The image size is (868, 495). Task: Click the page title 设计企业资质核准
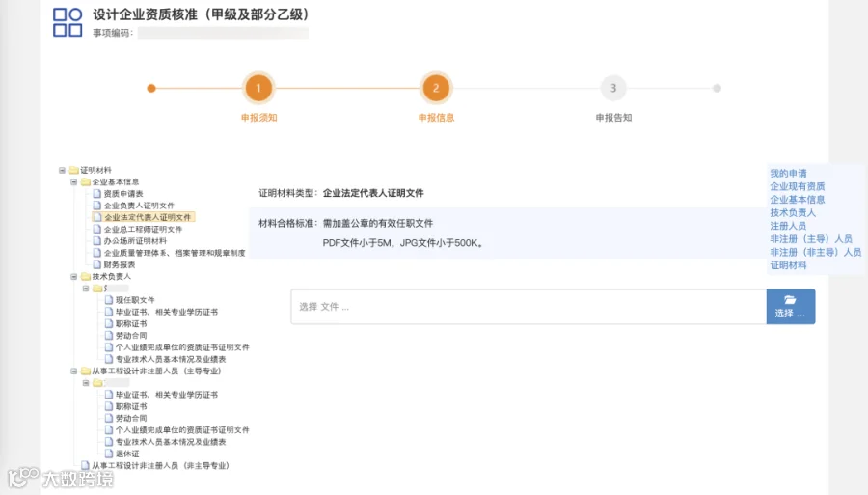click(x=201, y=14)
